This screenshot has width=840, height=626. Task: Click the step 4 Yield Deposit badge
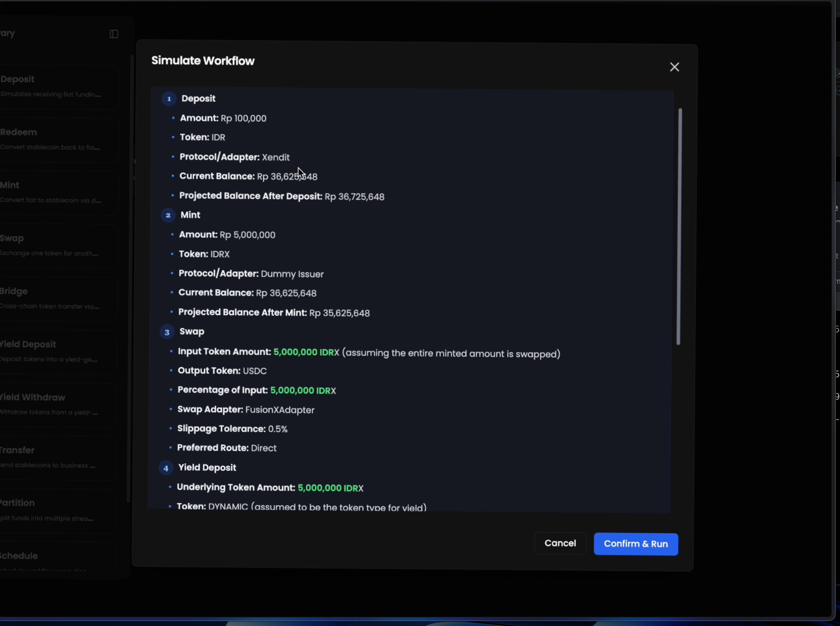click(165, 468)
